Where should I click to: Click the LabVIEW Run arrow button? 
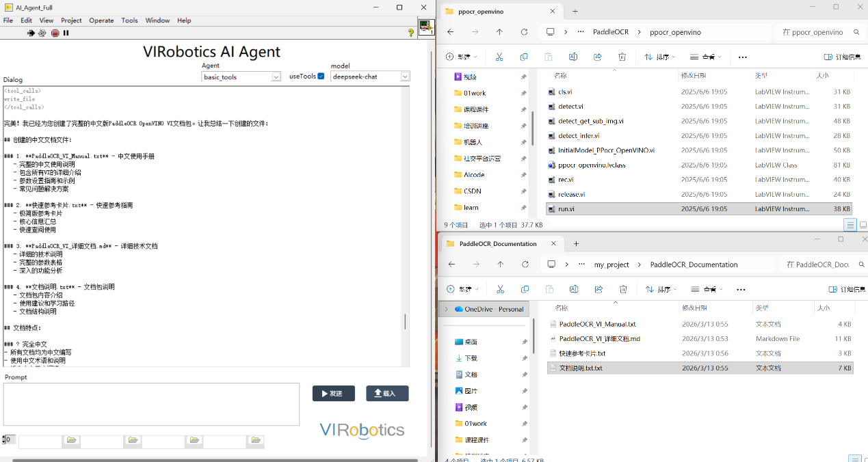31,33
